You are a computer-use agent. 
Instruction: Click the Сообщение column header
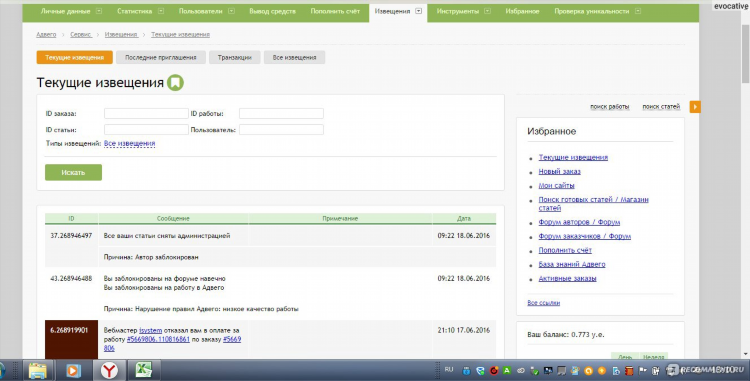click(173, 218)
